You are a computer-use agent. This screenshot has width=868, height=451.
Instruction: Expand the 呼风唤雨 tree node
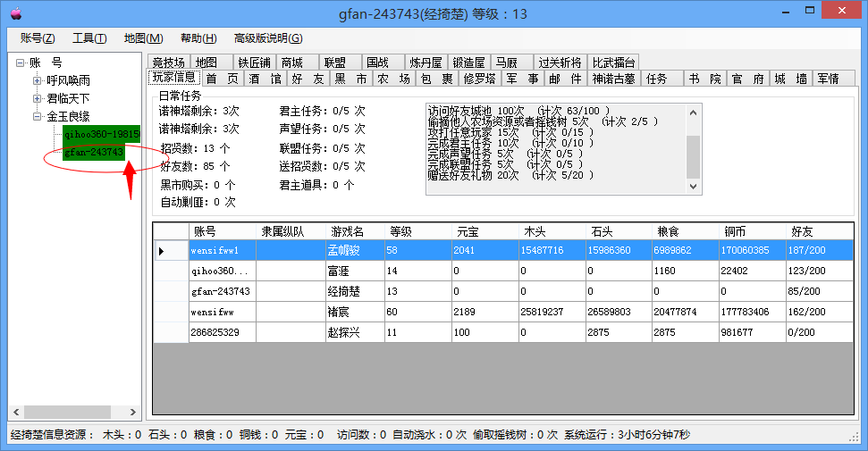click(x=38, y=80)
